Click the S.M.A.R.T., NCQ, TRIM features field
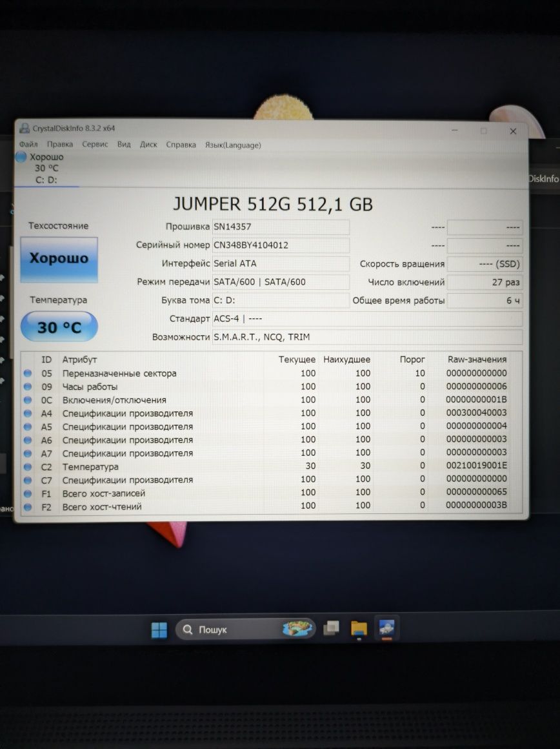This screenshot has width=560, height=749. (x=367, y=337)
